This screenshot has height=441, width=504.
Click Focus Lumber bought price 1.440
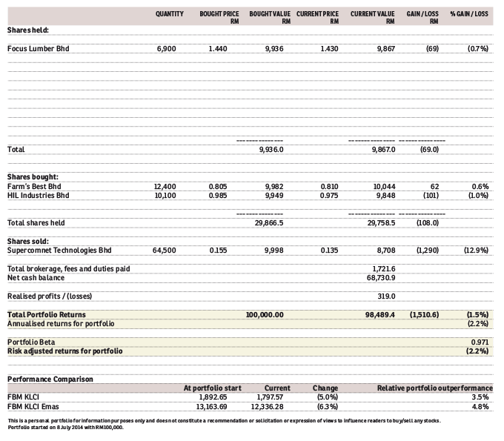point(218,49)
